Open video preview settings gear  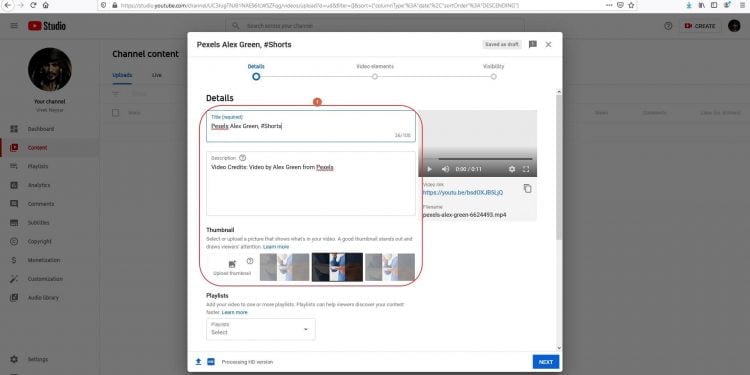click(512, 169)
